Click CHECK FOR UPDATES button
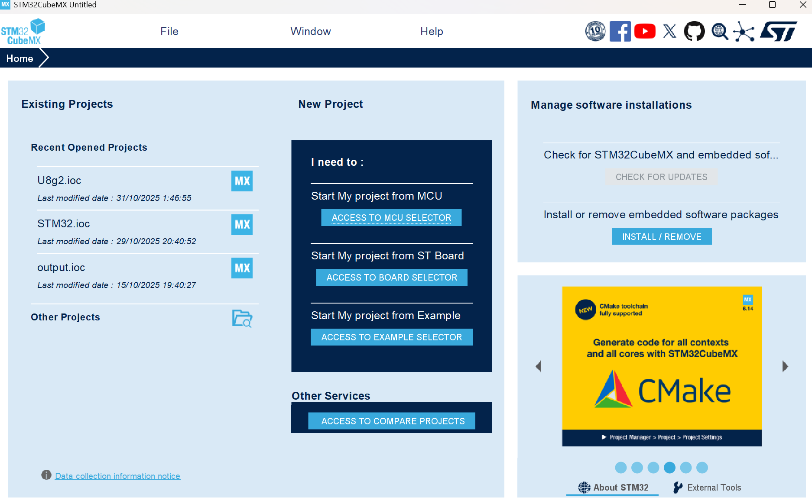 tap(661, 177)
